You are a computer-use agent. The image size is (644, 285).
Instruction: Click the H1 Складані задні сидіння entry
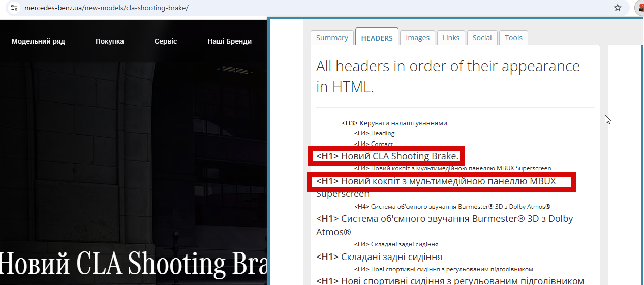tap(379, 256)
